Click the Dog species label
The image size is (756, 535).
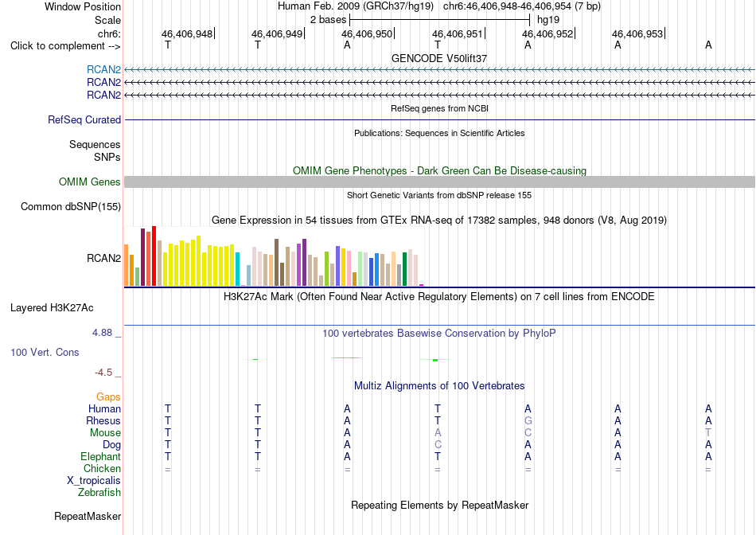pyautogui.click(x=112, y=445)
